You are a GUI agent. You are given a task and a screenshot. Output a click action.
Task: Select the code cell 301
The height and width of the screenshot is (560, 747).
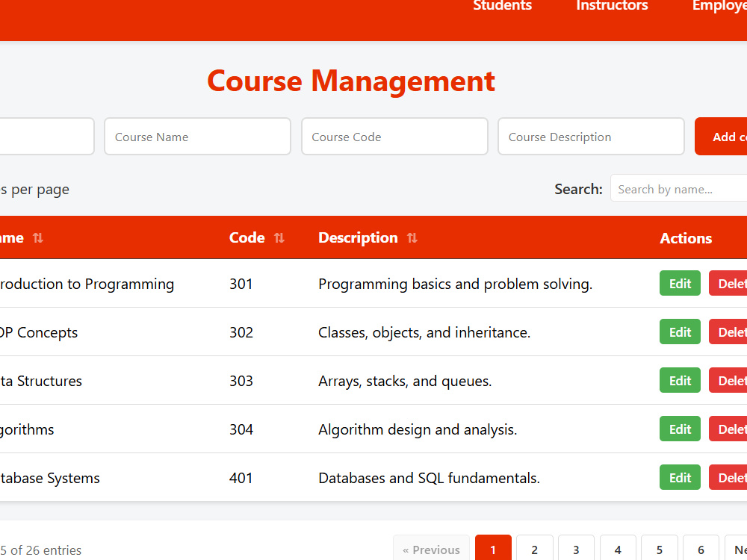pos(241,284)
